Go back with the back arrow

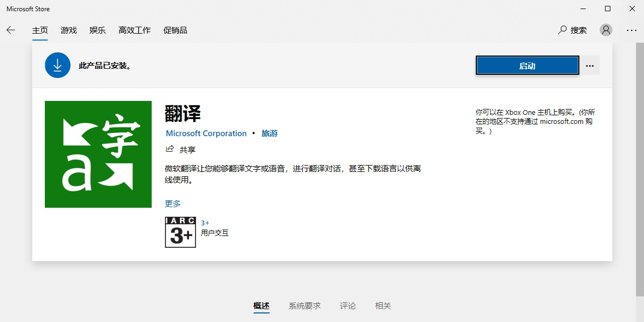tap(11, 30)
